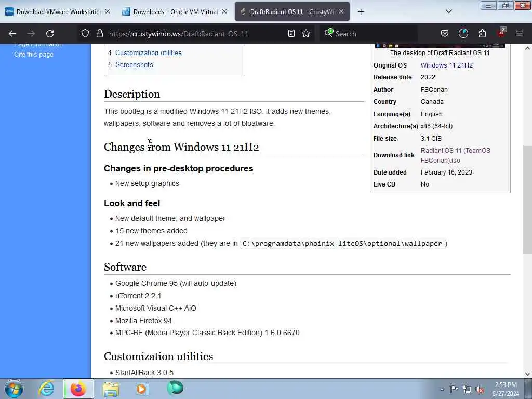Click 'FBConan' author value
The width and height of the screenshot is (532, 399).
434,89
